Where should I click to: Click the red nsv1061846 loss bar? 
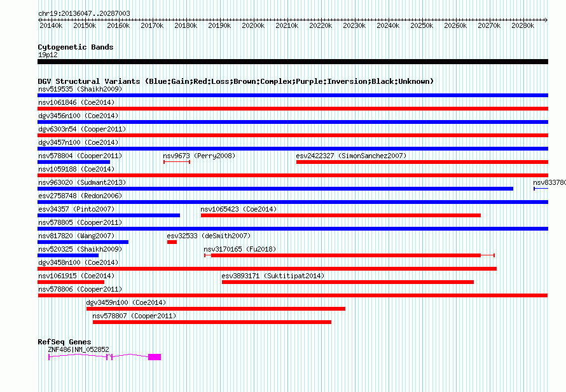[293, 109]
